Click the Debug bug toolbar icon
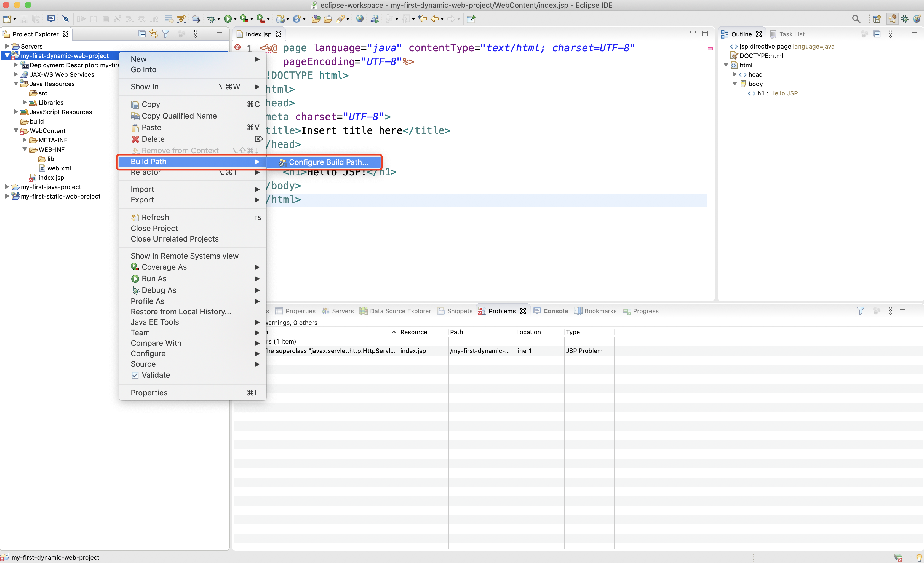This screenshot has width=924, height=563. [212, 19]
